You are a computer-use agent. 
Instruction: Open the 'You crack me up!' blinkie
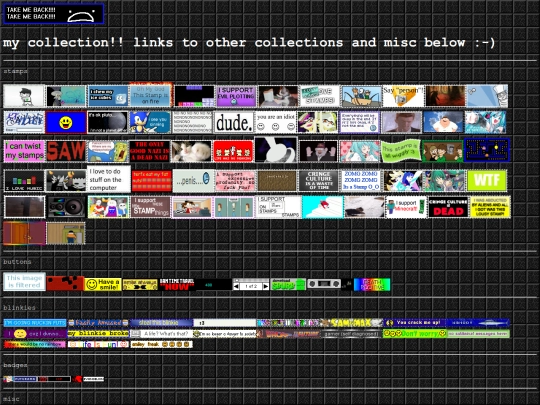[x=415, y=323]
